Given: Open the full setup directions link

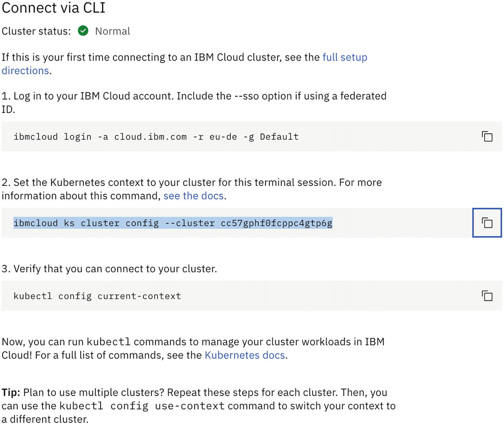Looking at the screenshot, I should (x=344, y=57).
